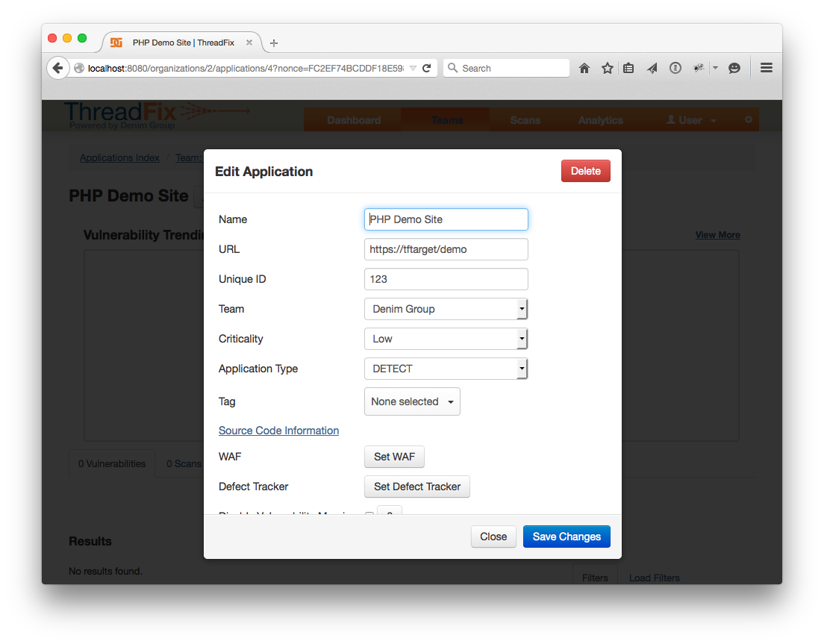Click the Name field with PHP Demo Site
The image size is (824, 644).
click(446, 219)
